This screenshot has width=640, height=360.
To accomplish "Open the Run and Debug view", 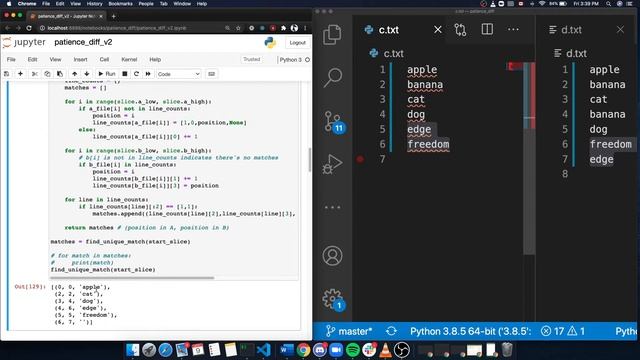I will pos(332,164).
